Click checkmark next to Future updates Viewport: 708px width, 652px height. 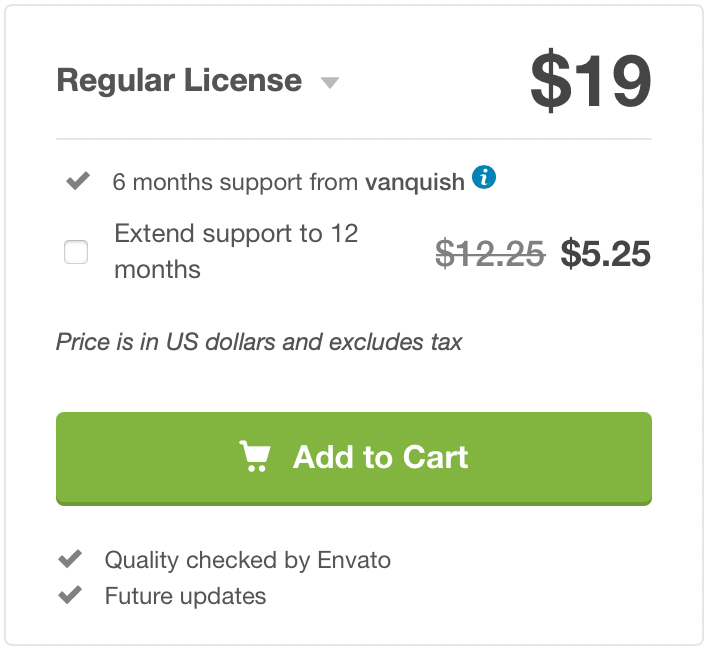70,595
